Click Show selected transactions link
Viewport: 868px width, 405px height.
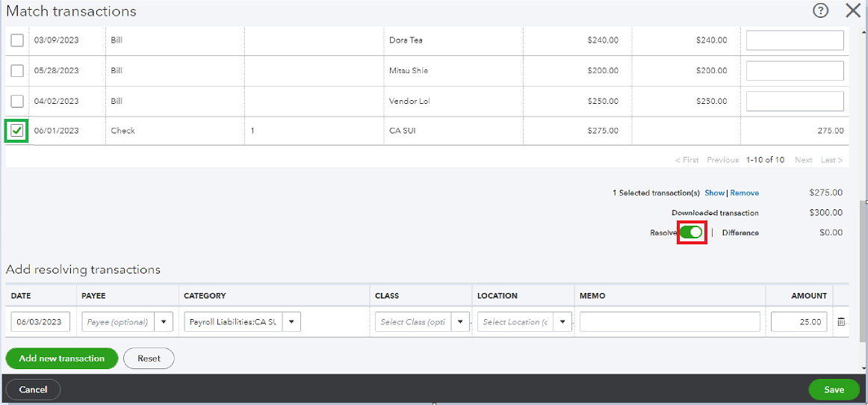(714, 193)
